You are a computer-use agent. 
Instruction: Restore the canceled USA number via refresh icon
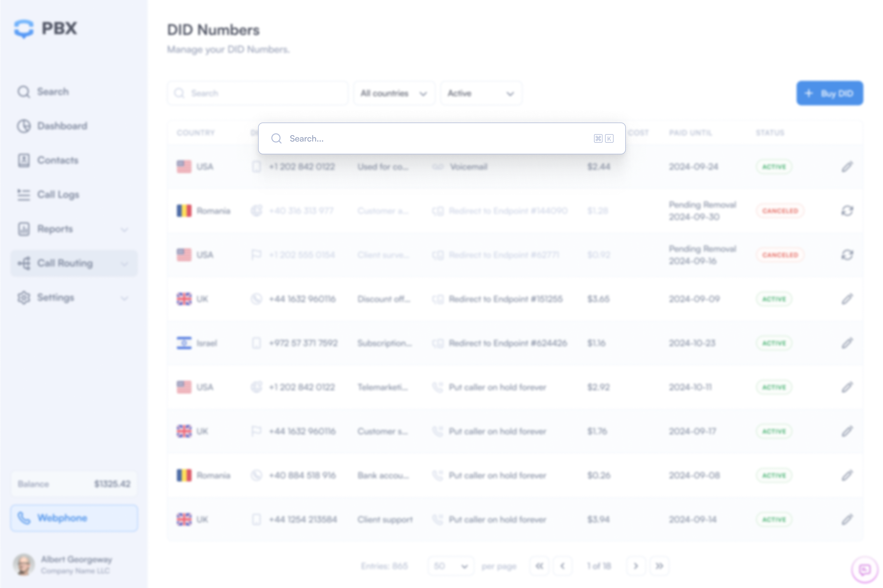(847, 255)
